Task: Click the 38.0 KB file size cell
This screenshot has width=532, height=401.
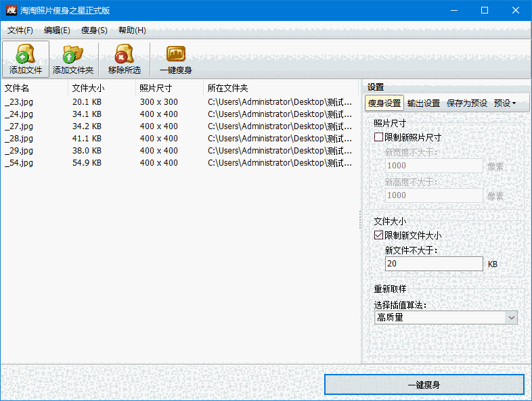Action: [87, 151]
